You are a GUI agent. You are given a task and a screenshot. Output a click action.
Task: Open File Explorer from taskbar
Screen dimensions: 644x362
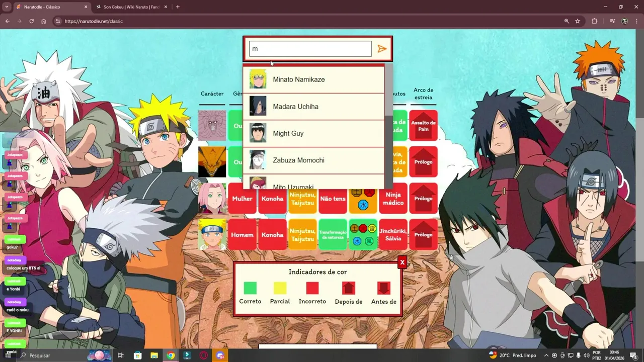click(x=154, y=355)
